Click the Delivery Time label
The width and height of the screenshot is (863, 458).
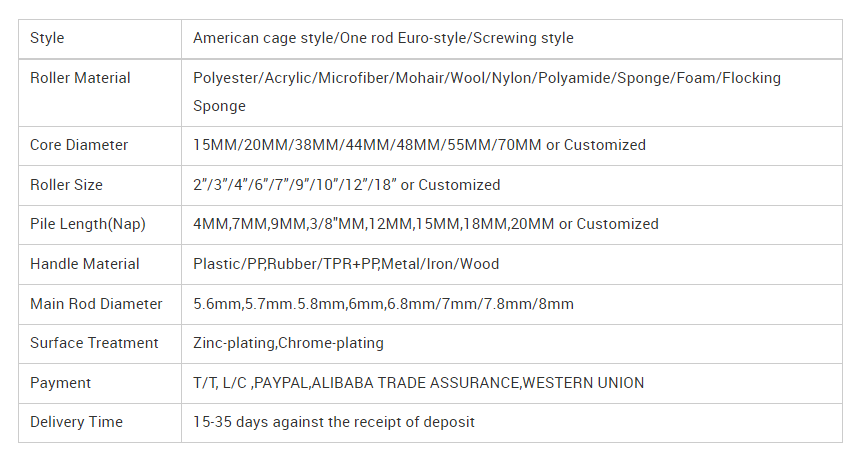point(76,422)
